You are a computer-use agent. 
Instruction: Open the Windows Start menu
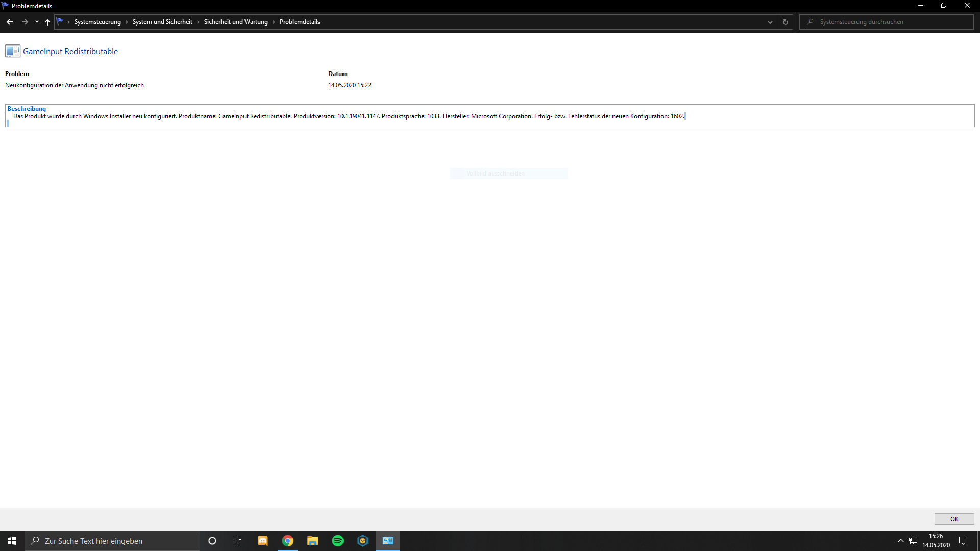(x=12, y=541)
